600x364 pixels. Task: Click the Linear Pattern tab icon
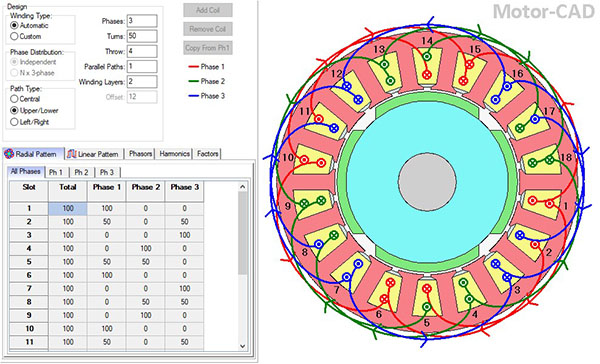point(72,154)
